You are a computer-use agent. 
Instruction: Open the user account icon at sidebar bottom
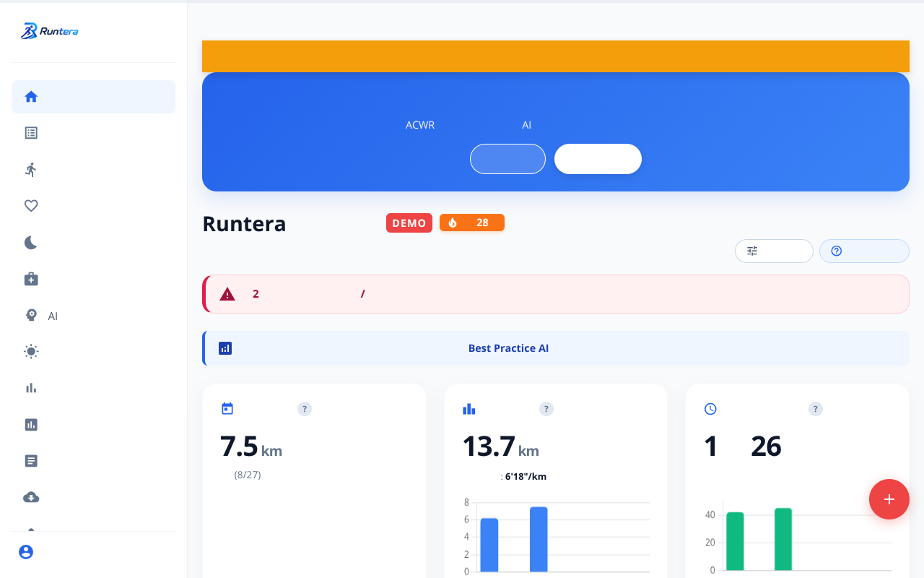(26, 552)
